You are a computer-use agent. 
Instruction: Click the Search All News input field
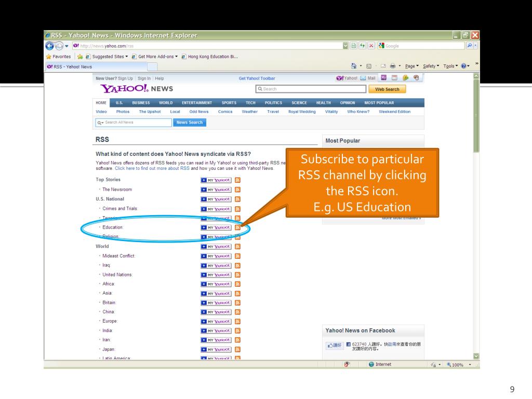(x=134, y=123)
